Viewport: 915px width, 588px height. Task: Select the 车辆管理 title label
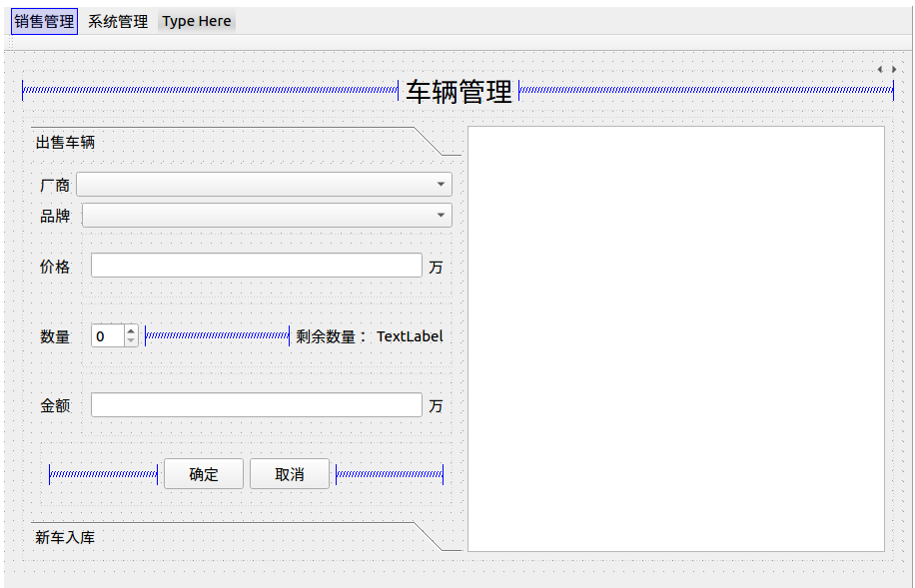[x=458, y=91]
